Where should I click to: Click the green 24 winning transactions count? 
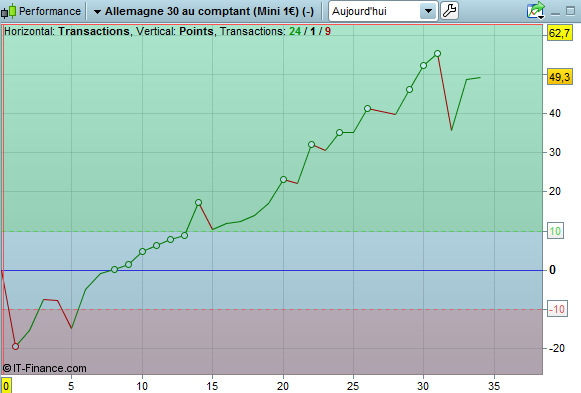(295, 31)
